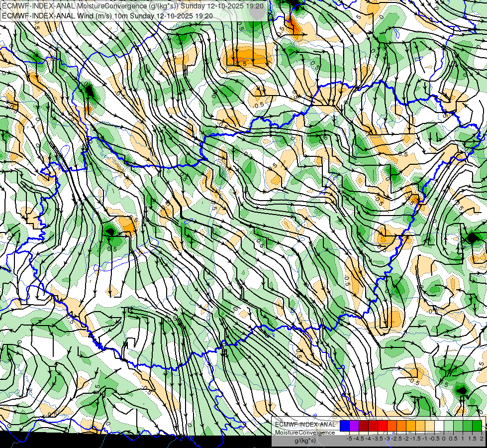Pick the pure white legend swatch
This screenshot has height=448, width=487.
pyautogui.click(x=439, y=426)
